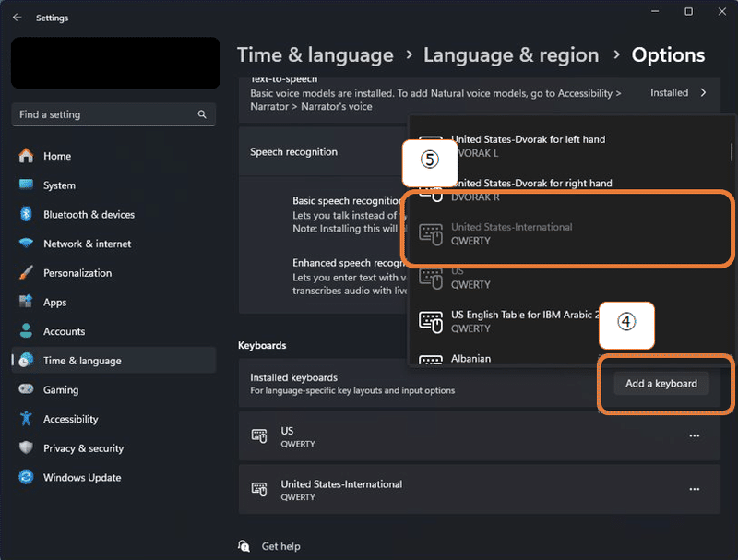Click the installed US keyboard icon
738x560 pixels.
click(259, 435)
